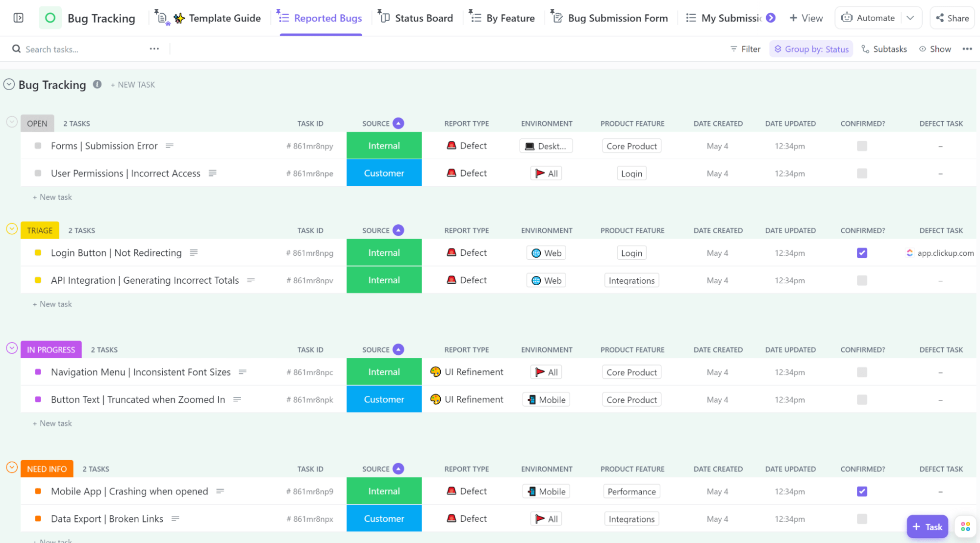Viewport: 980px width, 543px height.
Task: Click the search magnifier icon
Action: (x=16, y=49)
